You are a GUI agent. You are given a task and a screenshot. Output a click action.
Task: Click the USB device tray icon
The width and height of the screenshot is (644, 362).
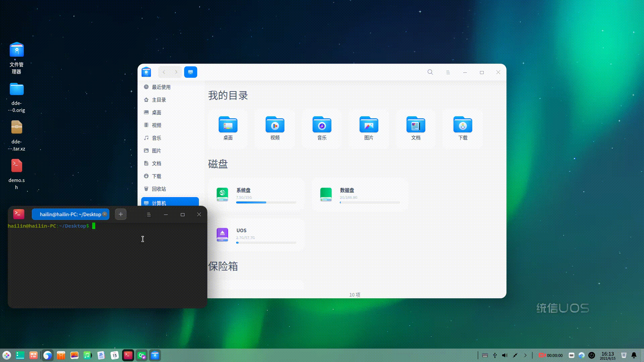click(x=495, y=355)
